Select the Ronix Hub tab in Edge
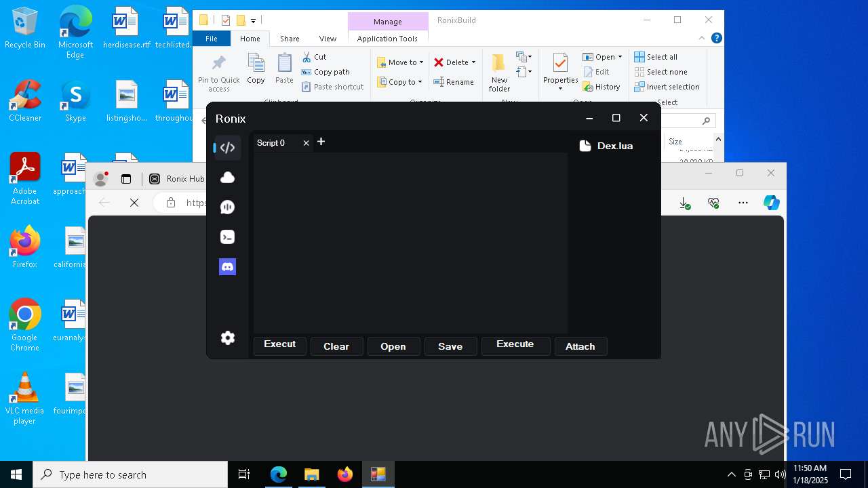The width and height of the screenshot is (868, 488). tap(176, 179)
